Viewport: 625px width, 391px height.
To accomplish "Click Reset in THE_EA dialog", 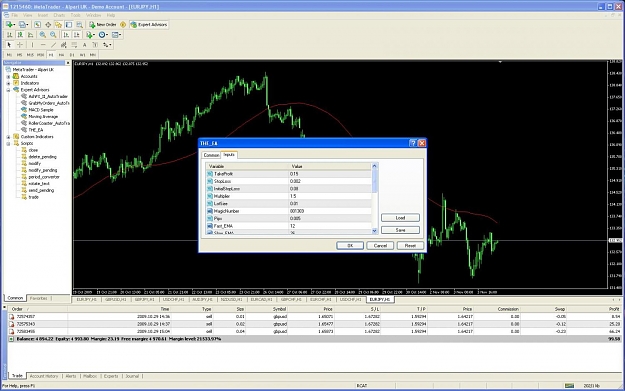I will [411, 246].
